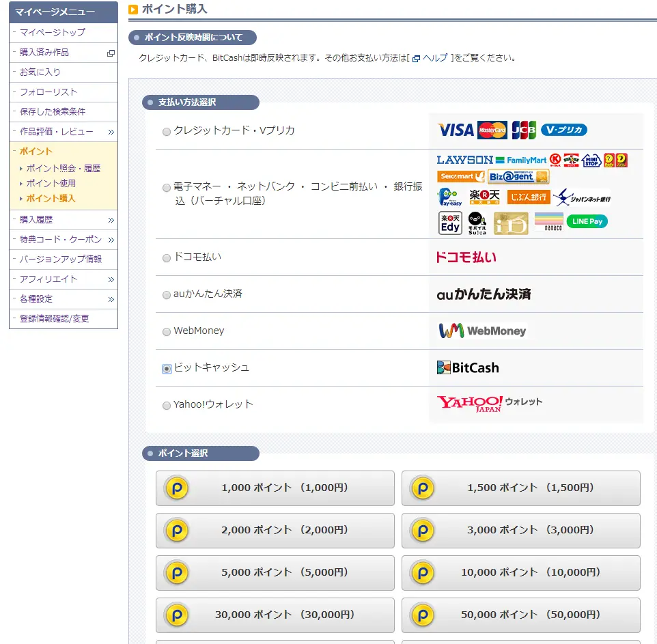Viewport: 657px width, 644px height.
Task: Buy 1,000 ポイント (1,000円)
Action: [x=275, y=488]
